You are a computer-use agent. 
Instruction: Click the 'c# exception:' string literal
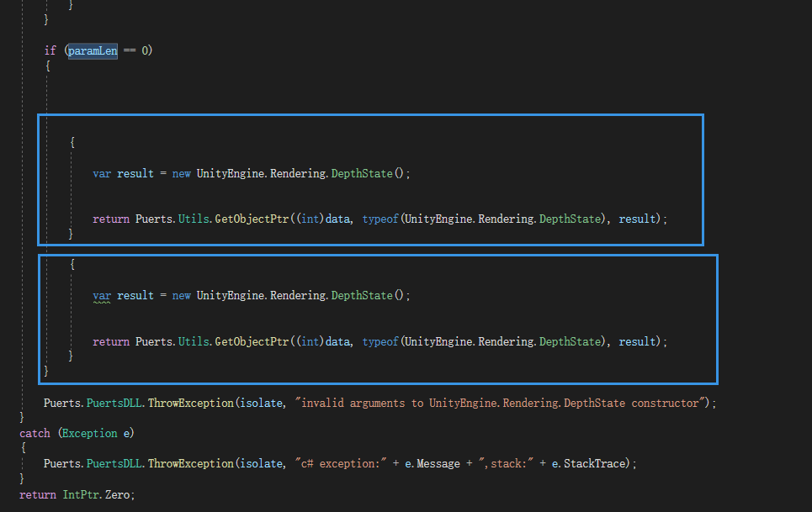pos(341,464)
